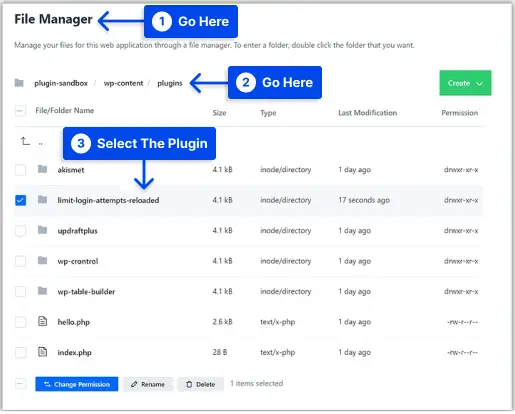This screenshot has height=414, width=515.
Task: Click the plugins breadcrumb
Action: click(170, 83)
